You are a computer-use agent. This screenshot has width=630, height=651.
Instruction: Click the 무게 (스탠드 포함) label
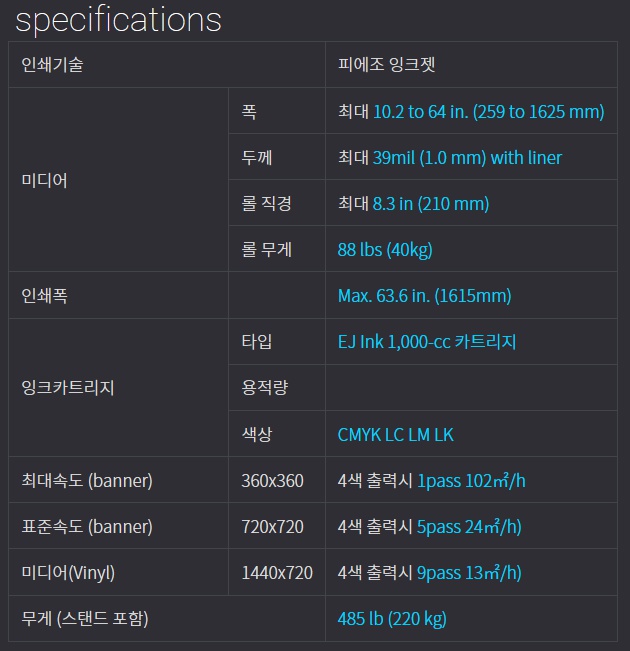(85, 619)
